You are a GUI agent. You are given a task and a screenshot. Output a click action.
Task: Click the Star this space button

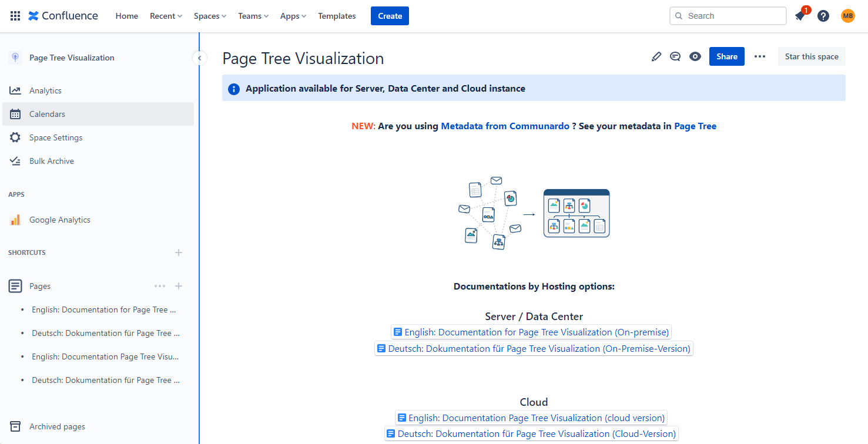(812, 56)
